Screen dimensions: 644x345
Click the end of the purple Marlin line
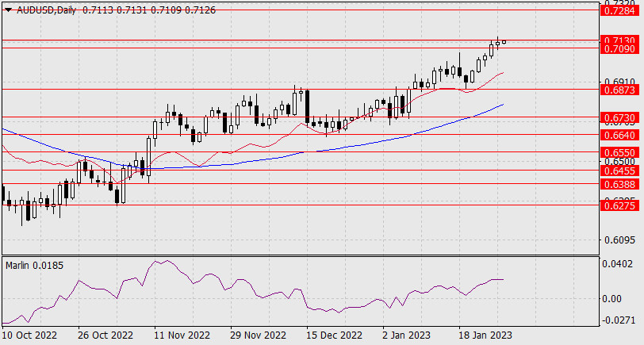click(503, 279)
